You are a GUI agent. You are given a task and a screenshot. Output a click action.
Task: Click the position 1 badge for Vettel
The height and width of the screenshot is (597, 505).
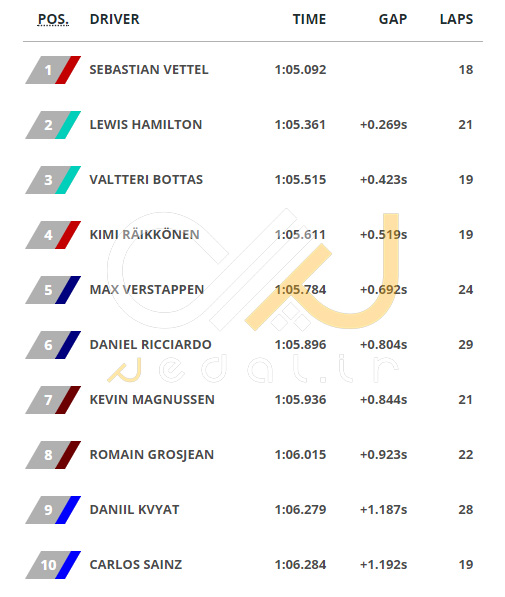pyautogui.click(x=53, y=70)
